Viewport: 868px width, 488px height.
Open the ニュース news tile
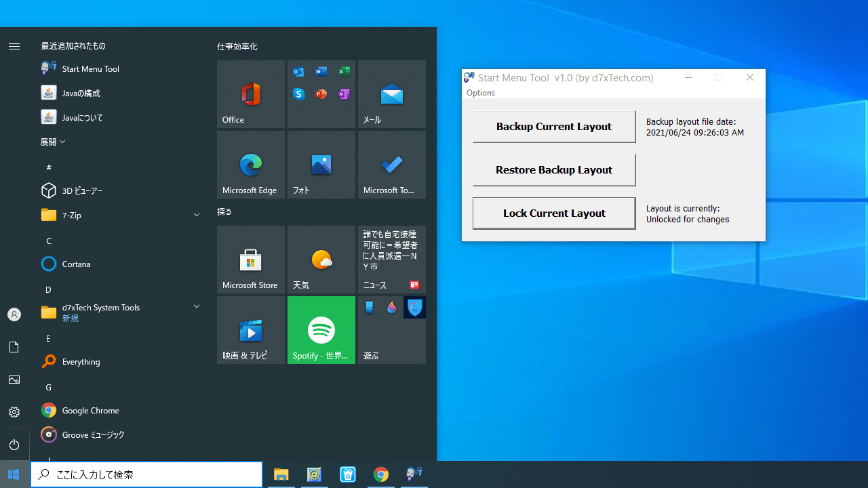click(x=392, y=260)
